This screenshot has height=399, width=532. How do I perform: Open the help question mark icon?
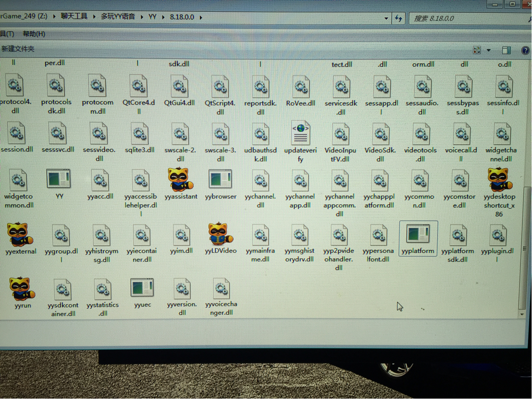point(525,50)
